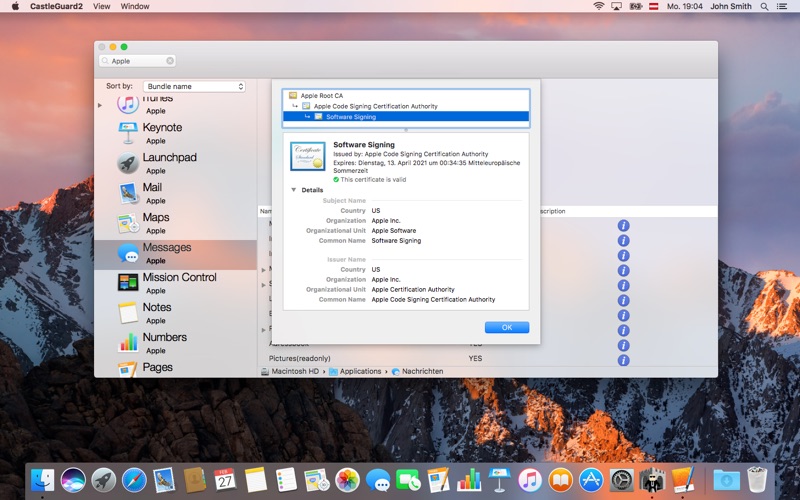Select Mission Control in the app list

175,283
